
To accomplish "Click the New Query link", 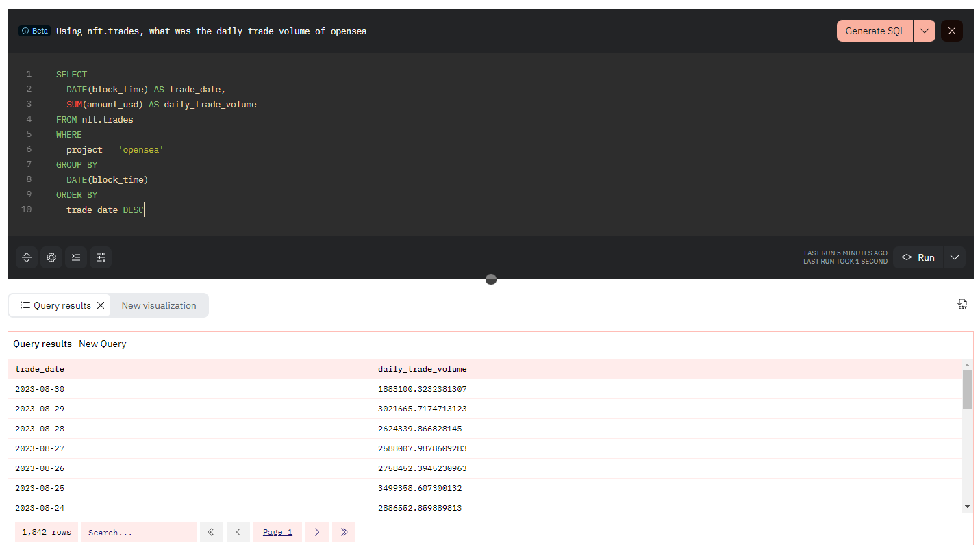I will click(103, 344).
